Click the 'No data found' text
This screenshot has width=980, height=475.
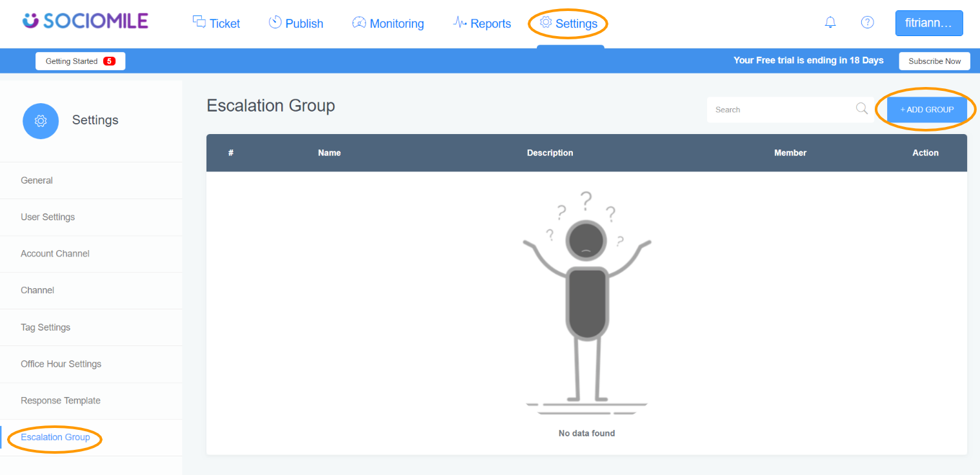tap(586, 433)
